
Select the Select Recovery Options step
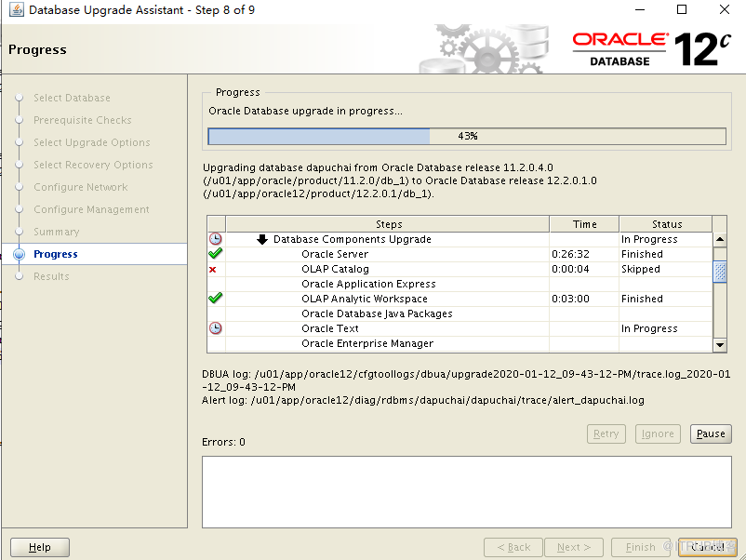93,165
